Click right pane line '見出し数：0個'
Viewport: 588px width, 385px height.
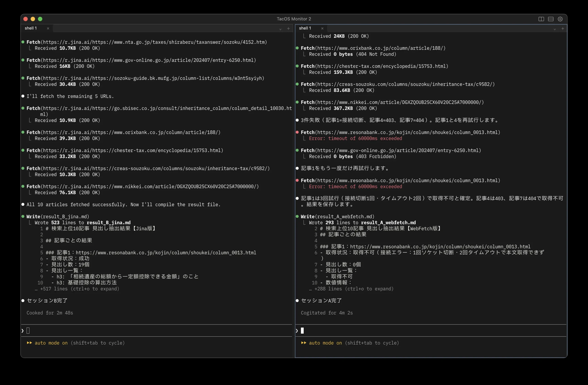coord(343,264)
